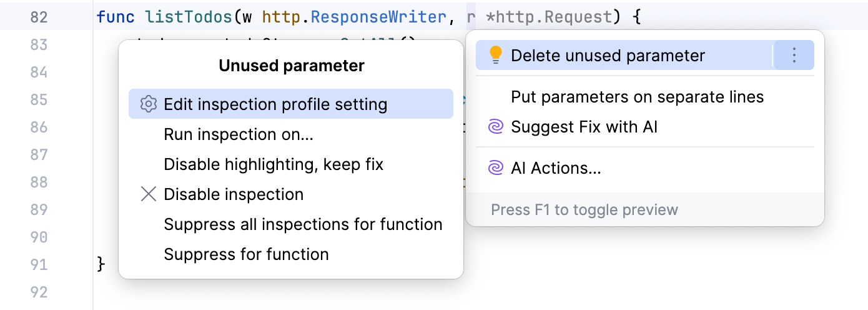This screenshot has width=868, height=310.
Task: Click the AI swirl icon beside AI Actions
Action: (495, 168)
